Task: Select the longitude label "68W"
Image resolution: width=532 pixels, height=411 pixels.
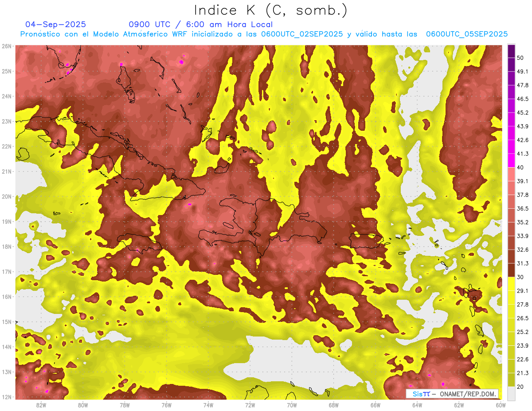Action: tap(334, 405)
